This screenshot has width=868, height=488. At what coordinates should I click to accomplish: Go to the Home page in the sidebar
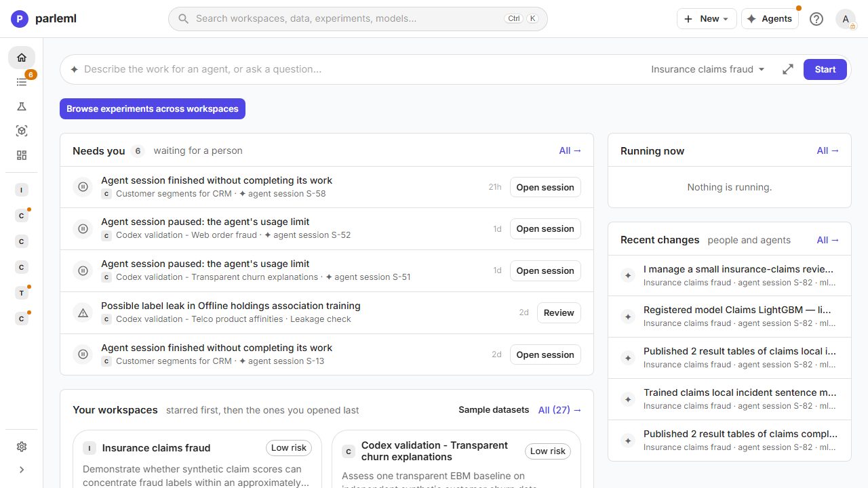(x=22, y=58)
